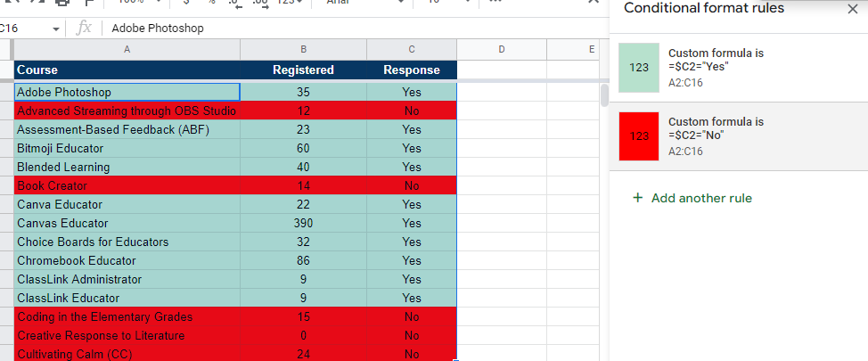The image size is (868, 361).
Task: Select Assessment-Based Feedback (ABF) cell
Action: click(127, 129)
